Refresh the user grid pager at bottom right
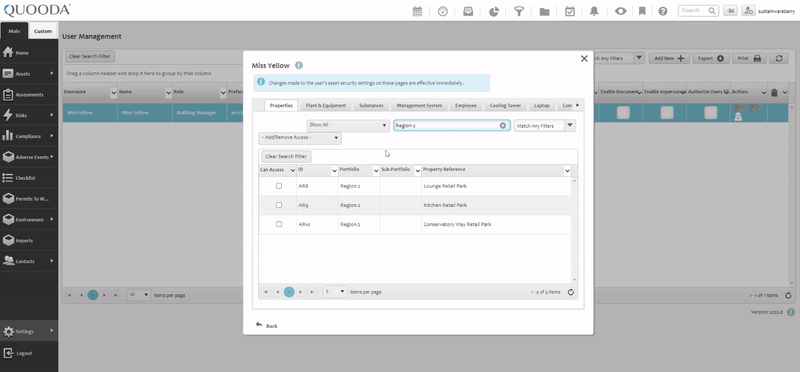This screenshot has height=372, width=800. 788,295
